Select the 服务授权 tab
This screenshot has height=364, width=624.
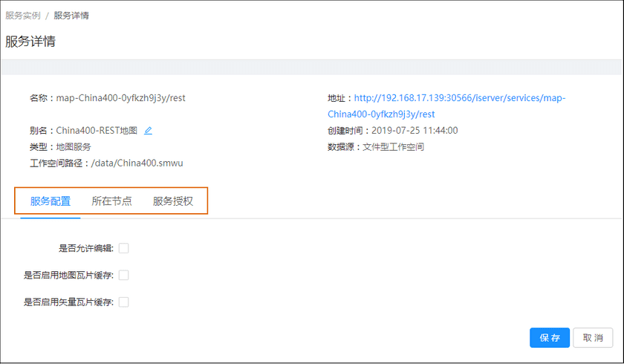pyautogui.click(x=173, y=201)
